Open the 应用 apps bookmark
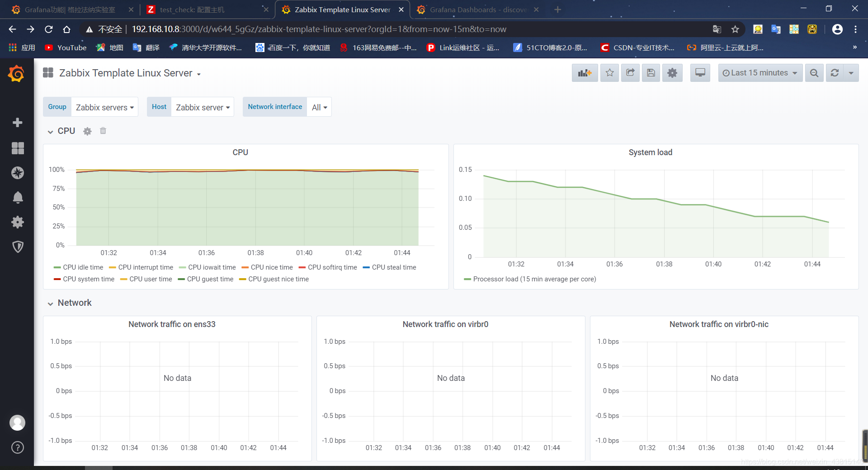Screen dimensions: 868x470 pos(22,47)
